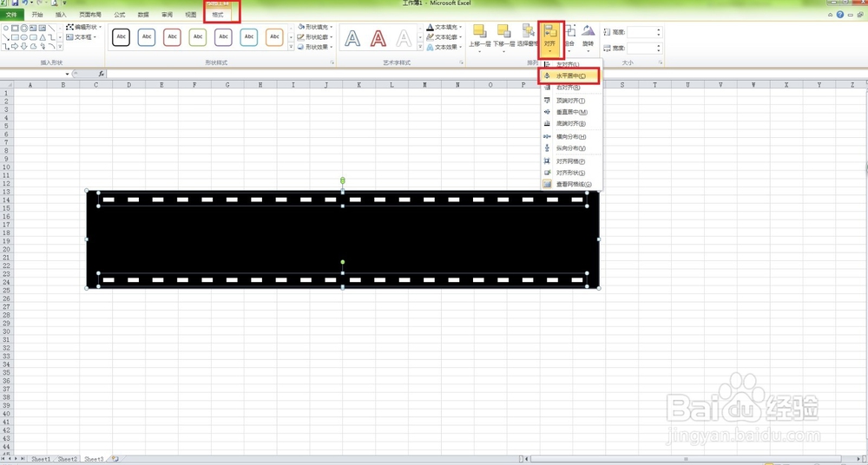Open 选择窗格 selection pane
The width and height of the screenshot is (868, 465).
coord(528,36)
